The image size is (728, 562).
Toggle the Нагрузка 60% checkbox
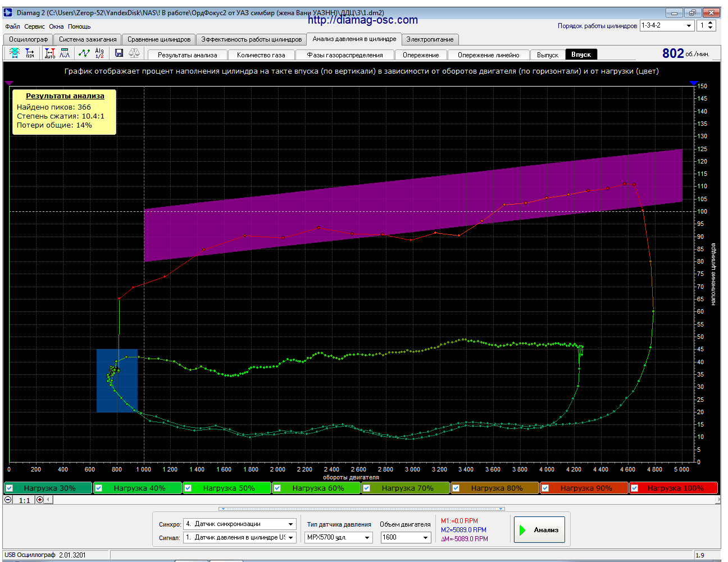(x=277, y=488)
